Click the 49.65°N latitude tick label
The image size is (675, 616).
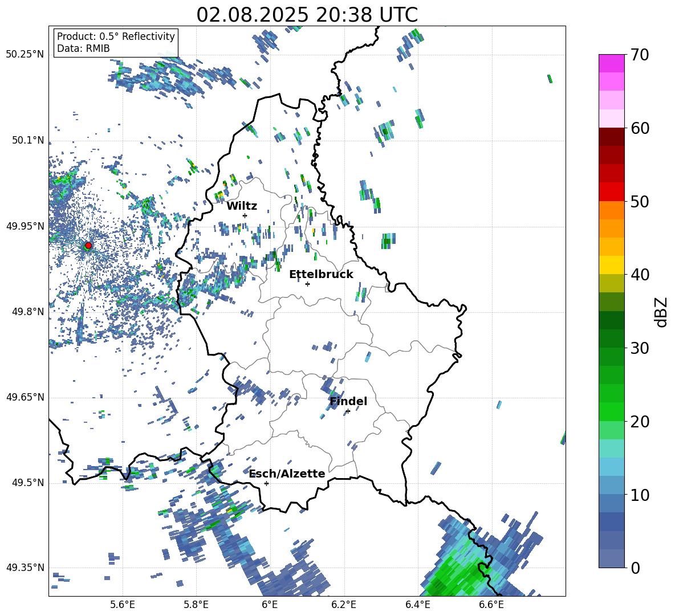pos(25,397)
